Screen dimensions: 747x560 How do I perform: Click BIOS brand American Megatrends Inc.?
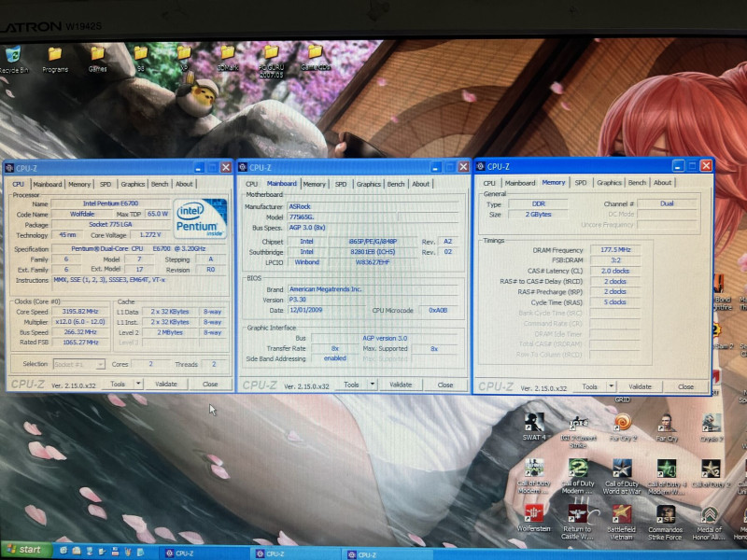click(373, 289)
